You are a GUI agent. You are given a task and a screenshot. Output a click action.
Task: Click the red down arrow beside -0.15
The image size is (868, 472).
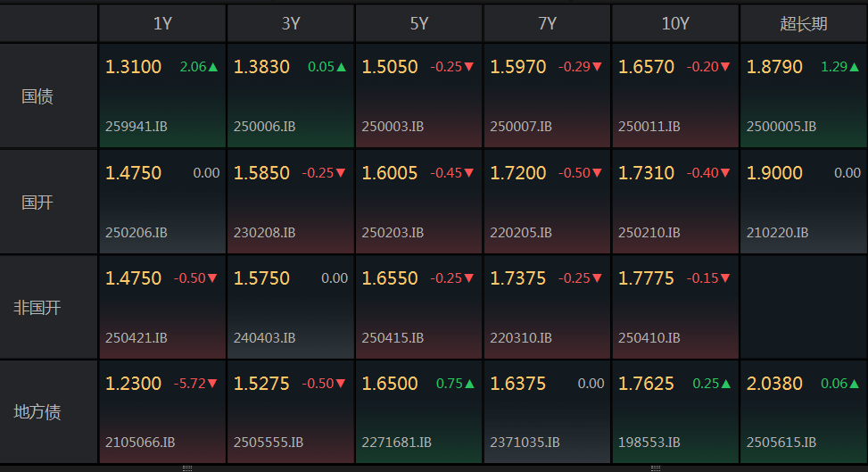point(725,278)
